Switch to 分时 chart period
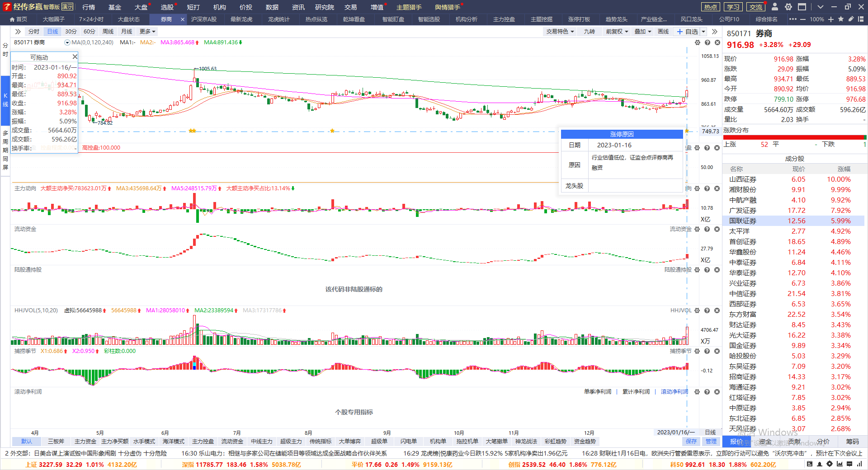 34,32
